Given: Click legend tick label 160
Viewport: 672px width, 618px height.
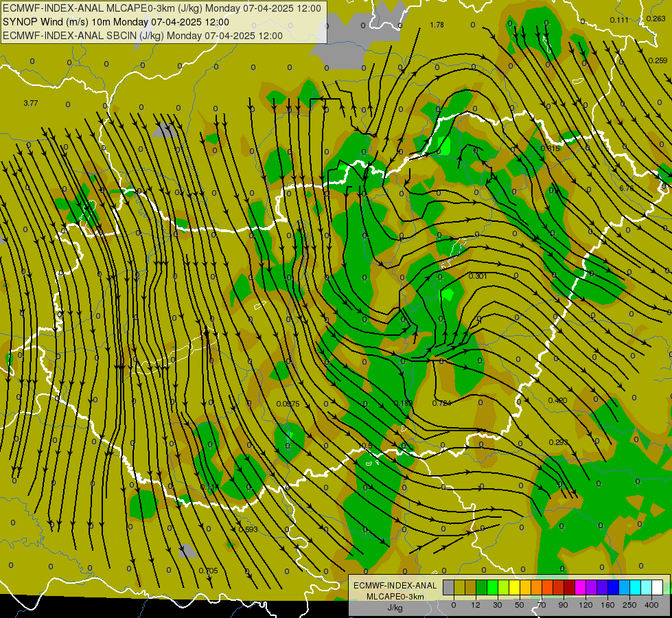Looking at the screenshot, I should (607, 605).
